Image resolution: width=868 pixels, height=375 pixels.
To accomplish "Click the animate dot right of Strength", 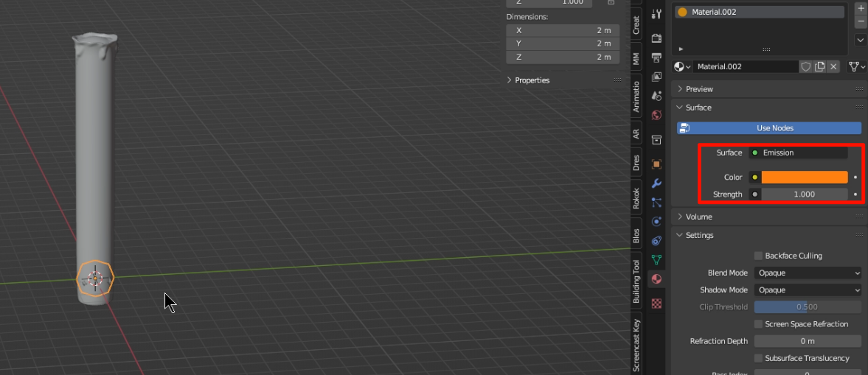I will (x=855, y=194).
